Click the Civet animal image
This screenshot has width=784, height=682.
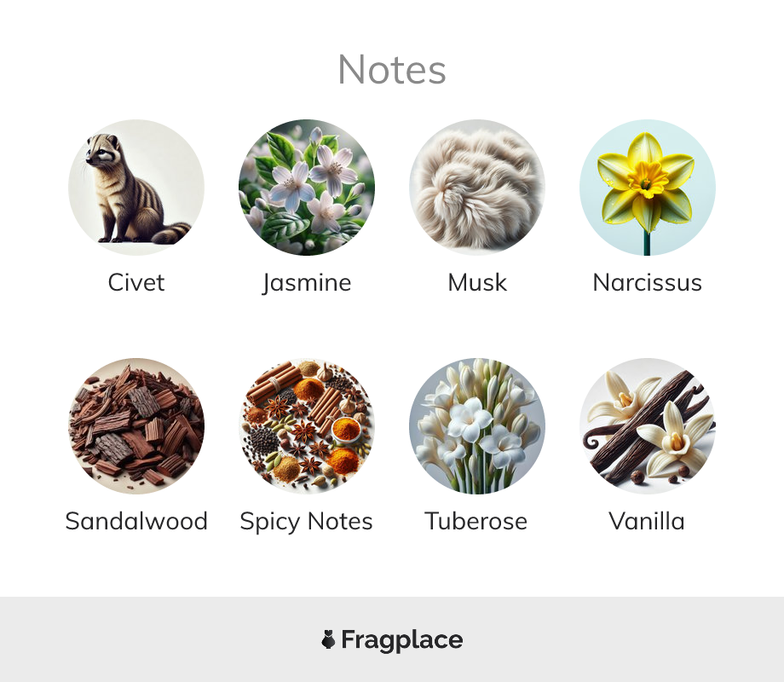point(136,188)
